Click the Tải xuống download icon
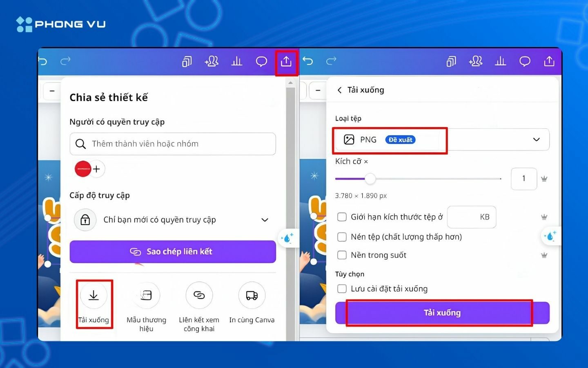The width and height of the screenshot is (588, 368). (94, 295)
